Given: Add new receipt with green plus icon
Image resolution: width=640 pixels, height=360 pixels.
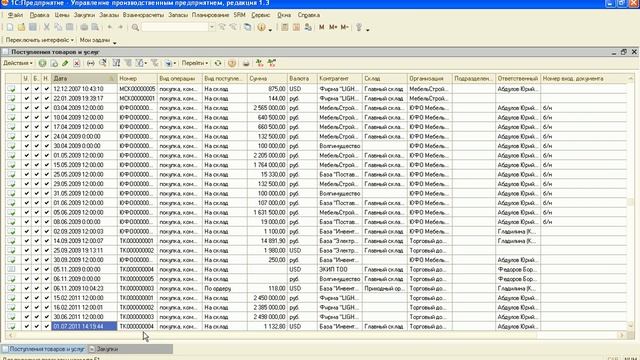Looking at the screenshot, I should 42,63.
